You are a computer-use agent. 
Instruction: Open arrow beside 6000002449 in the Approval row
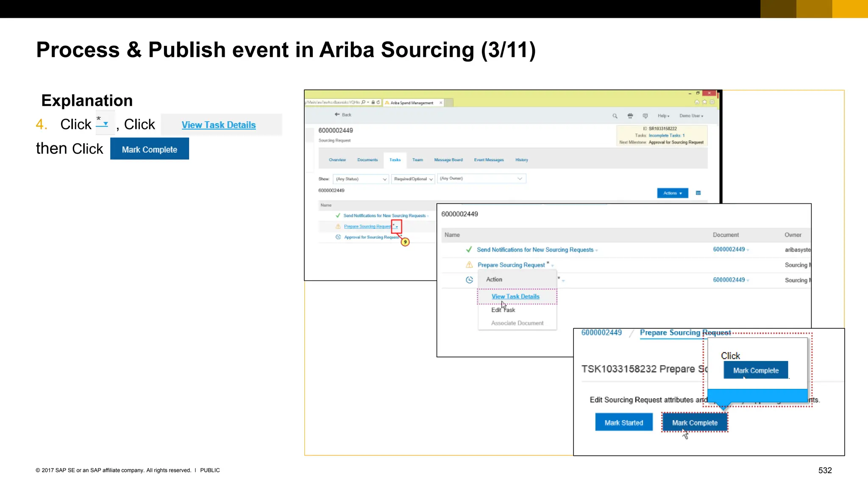[748, 280]
